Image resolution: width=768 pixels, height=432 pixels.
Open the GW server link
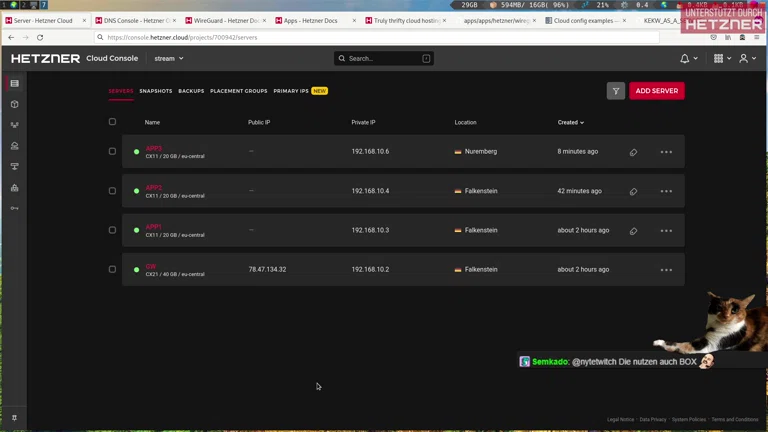[x=150, y=266]
